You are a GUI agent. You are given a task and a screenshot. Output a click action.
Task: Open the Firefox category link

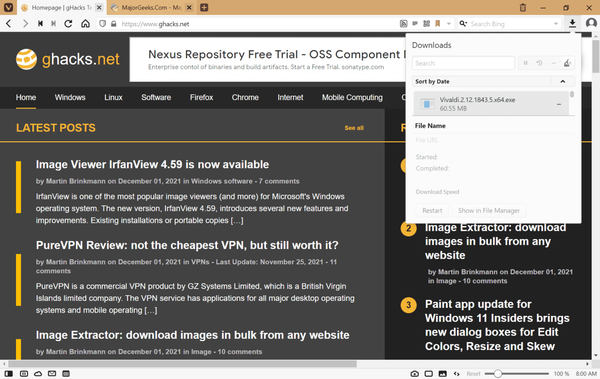point(201,97)
